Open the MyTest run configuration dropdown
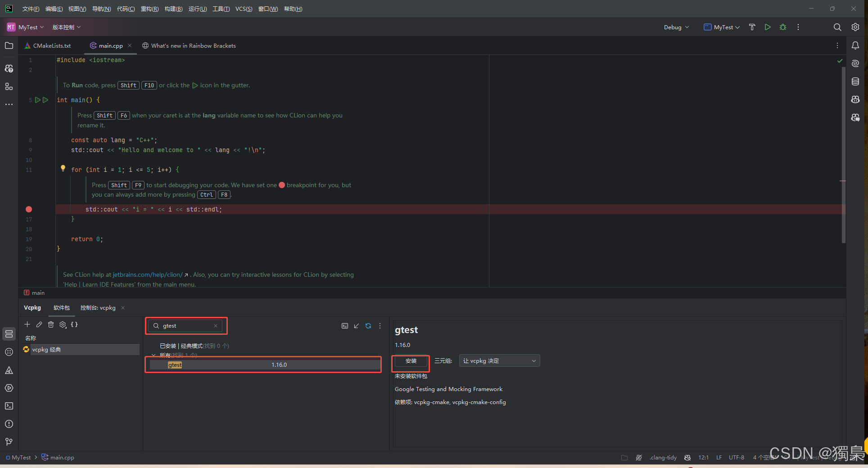This screenshot has height=468, width=868. coord(722,27)
